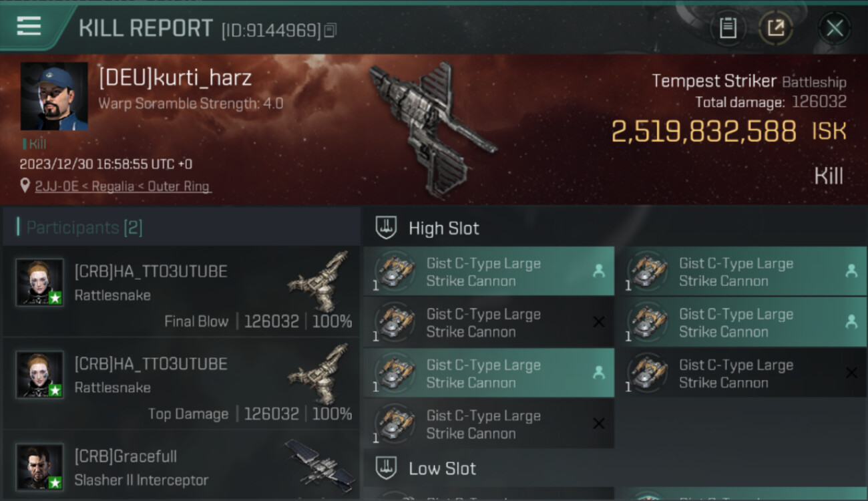Click the Slasher II Interceptor ship icon
Screen dimensions: 868x501
tap(322, 463)
